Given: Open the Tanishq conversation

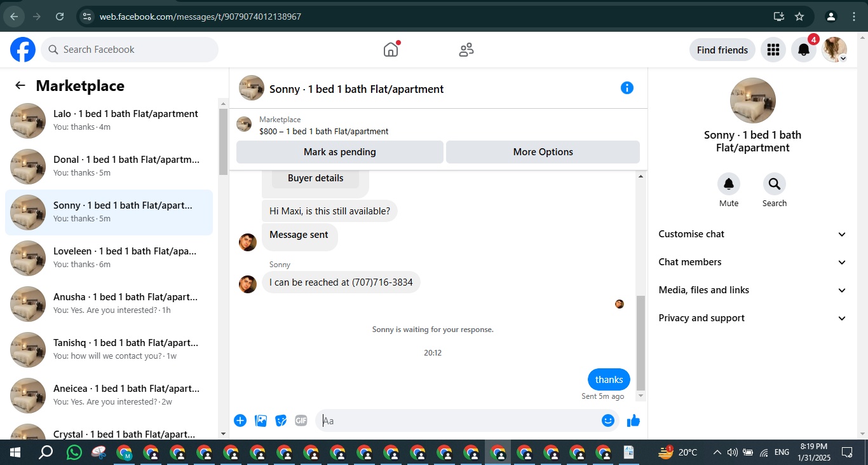Looking at the screenshot, I should (109, 349).
